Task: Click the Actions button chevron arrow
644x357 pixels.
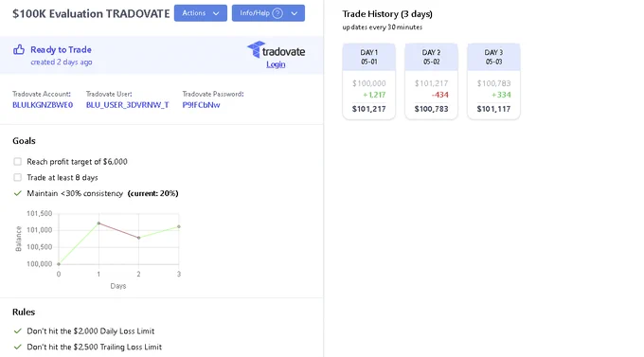Action: coord(216,13)
